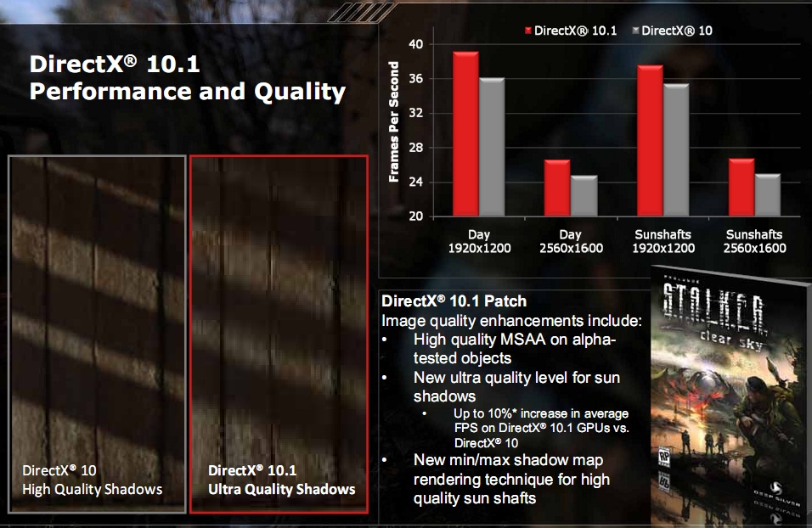812x528 pixels.
Task: Click the red Sunshafts 1920x1200 bar
Action: click(x=650, y=141)
